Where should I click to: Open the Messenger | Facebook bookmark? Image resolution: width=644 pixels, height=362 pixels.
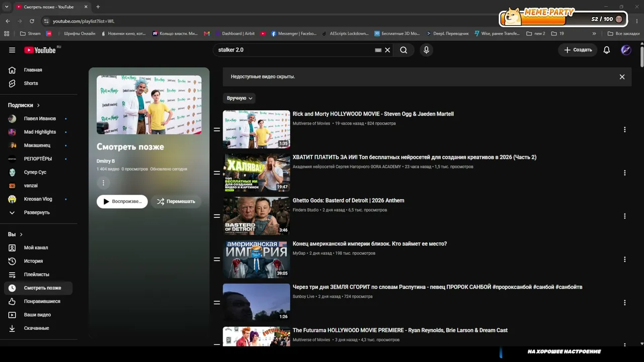(x=294, y=34)
